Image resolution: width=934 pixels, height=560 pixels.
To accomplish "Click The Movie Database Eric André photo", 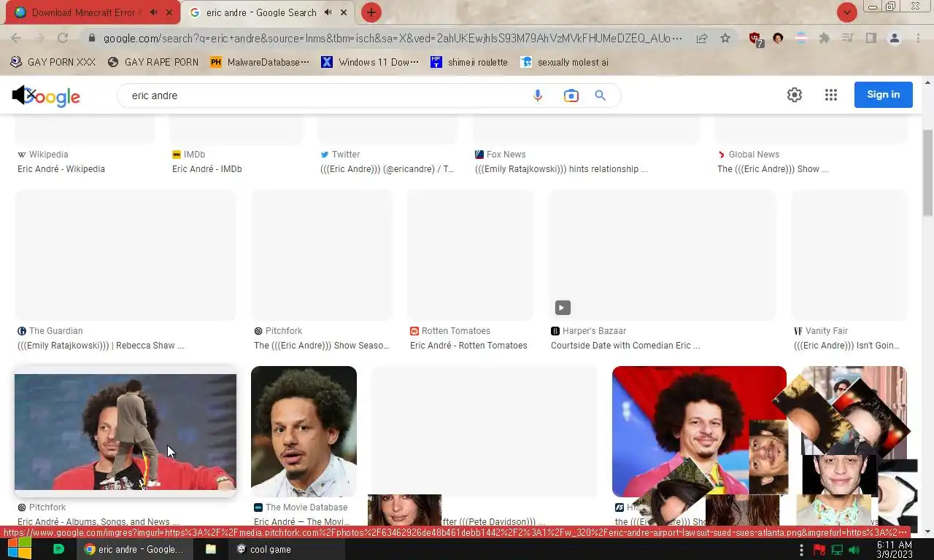I will pos(304,432).
